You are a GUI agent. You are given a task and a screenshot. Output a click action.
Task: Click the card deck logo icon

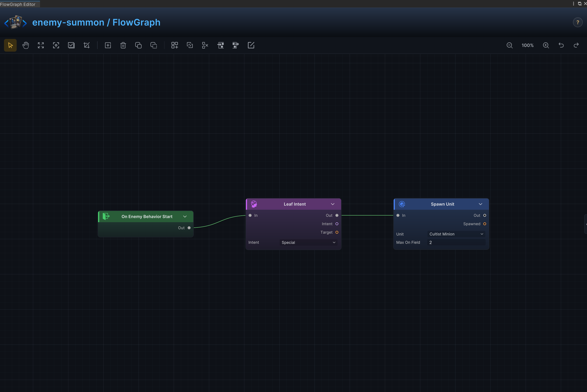tap(15, 22)
